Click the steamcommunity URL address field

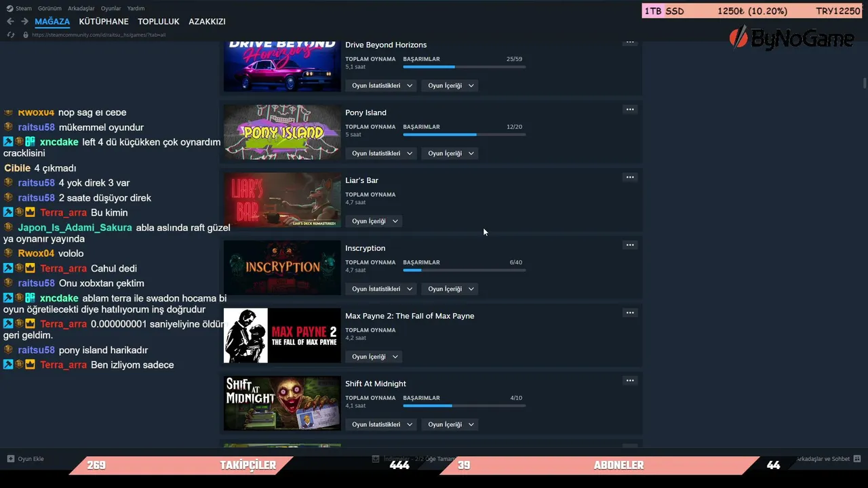coord(99,35)
